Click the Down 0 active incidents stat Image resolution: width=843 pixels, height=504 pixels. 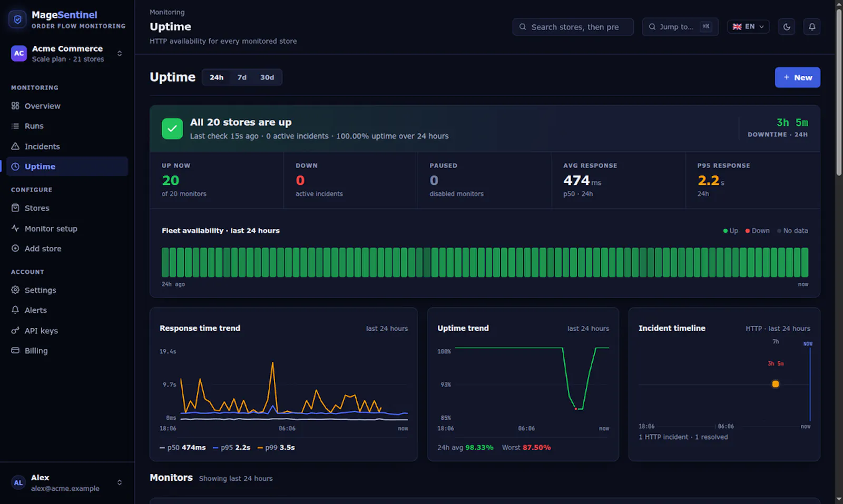[x=350, y=180]
